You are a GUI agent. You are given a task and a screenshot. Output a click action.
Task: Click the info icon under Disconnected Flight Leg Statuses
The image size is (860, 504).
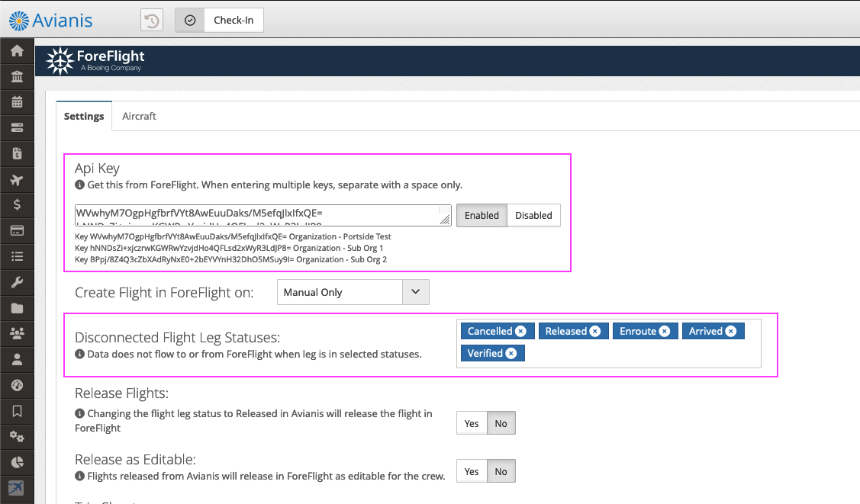click(x=79, y=354)
